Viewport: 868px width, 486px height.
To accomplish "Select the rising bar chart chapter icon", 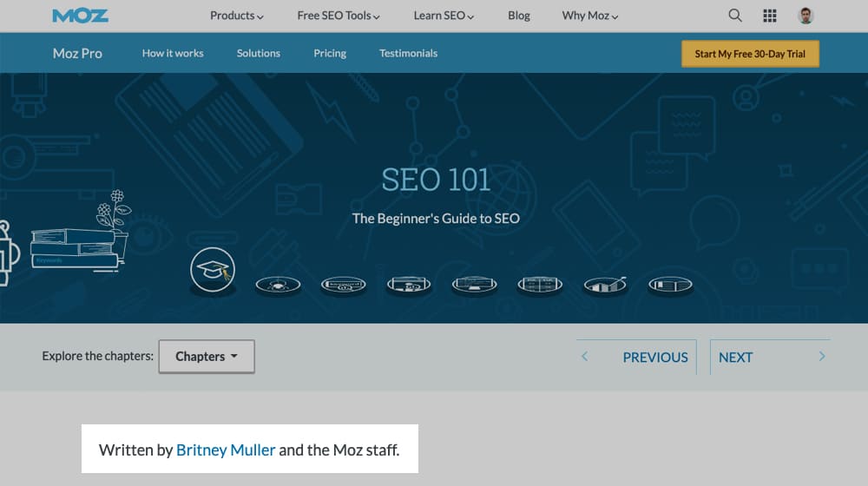I will pos(605,284).
